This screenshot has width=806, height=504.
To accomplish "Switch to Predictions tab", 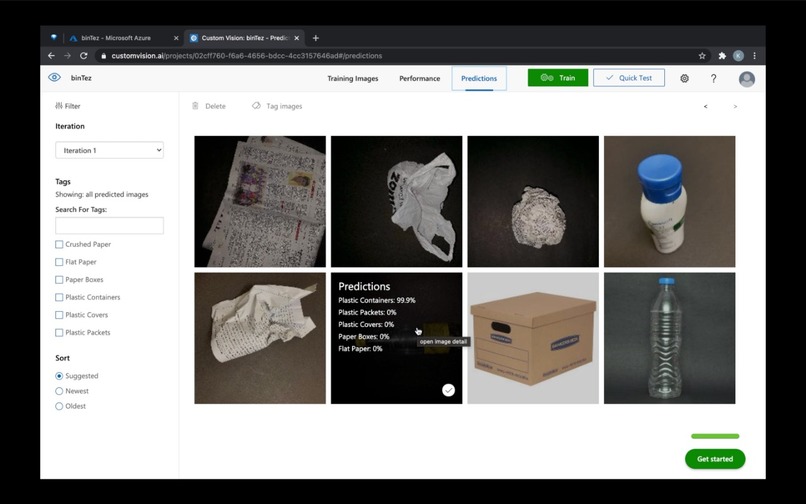I will 479,79.
